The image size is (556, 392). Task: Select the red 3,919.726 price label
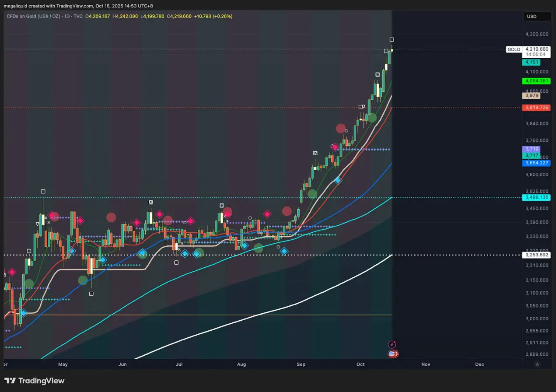[x=536, y=108]
